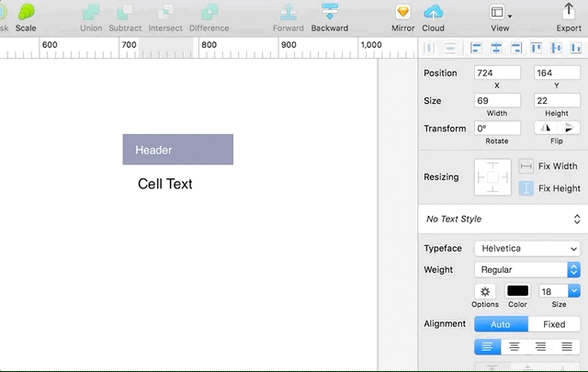Align layers to left edge
Image resolution: width=588 pixels, height=372 pixels.
(x=476, y=48)
